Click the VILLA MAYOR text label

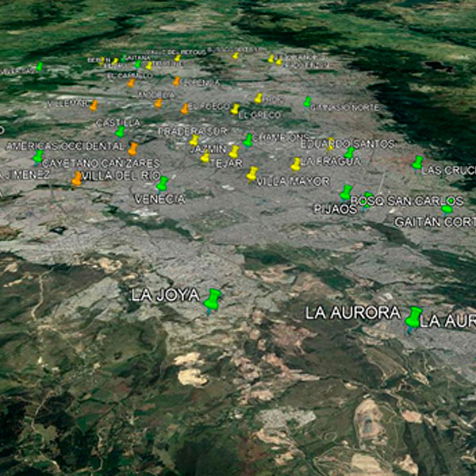coord(292,181)
